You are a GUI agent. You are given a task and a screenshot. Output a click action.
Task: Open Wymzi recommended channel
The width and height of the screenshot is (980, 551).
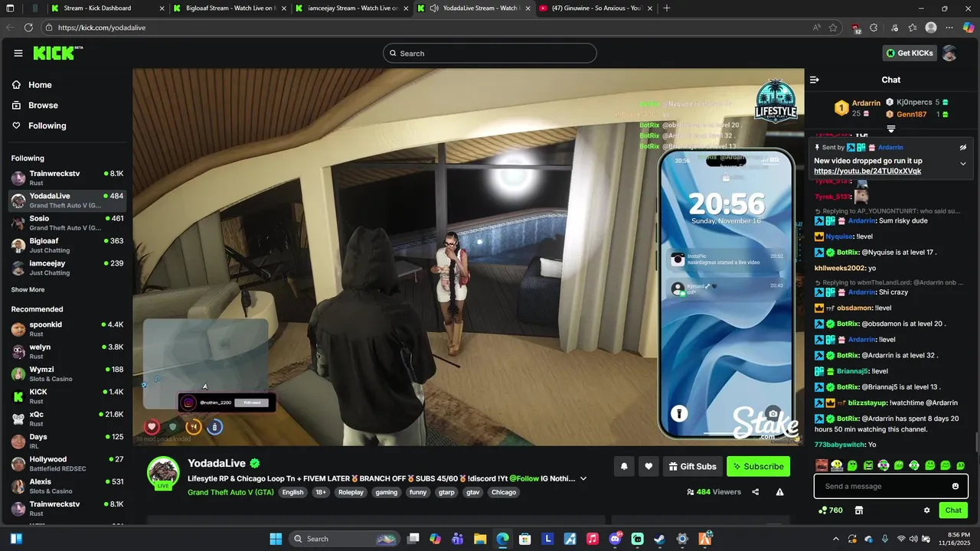click(67, 373)
